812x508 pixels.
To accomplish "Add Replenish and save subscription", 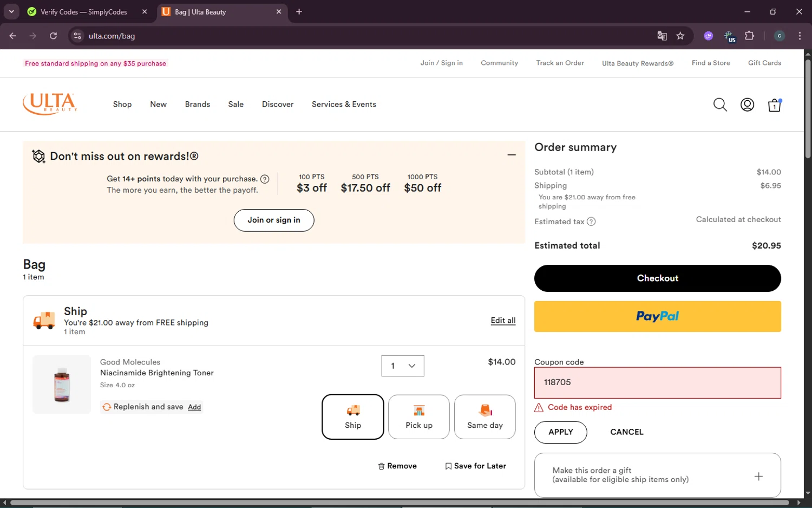I will point(194,407).
